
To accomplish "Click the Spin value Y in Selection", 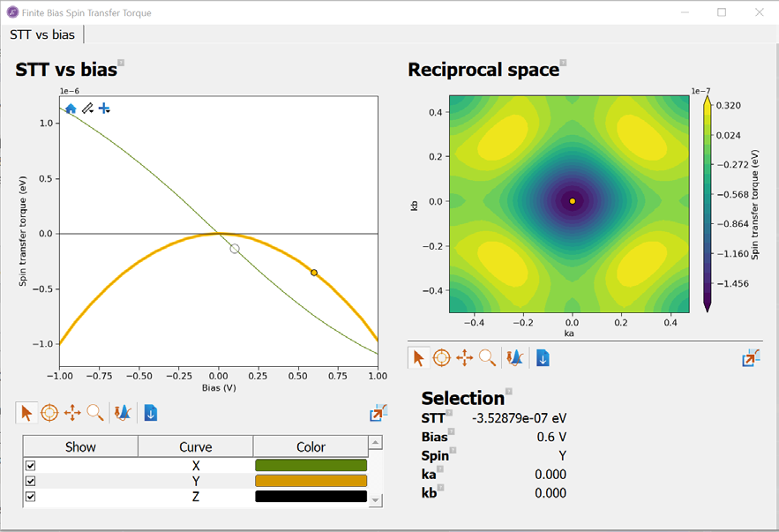I will (x=562, y=455).
